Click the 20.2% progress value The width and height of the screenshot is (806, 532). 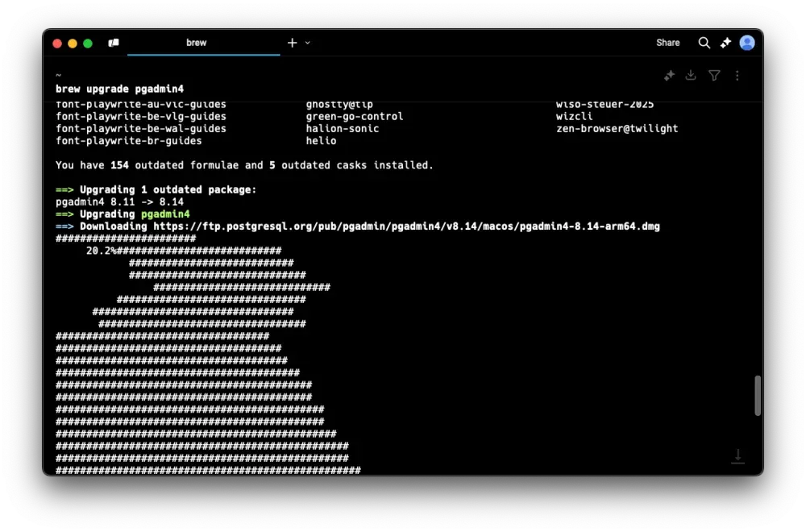101,251
